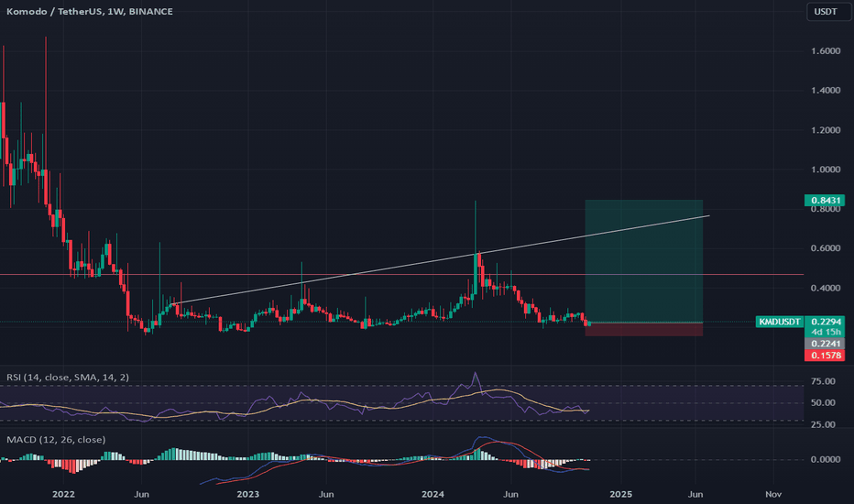Click the 4d 15h countdown label
This screenshot has width=854, height=504.
825,332
